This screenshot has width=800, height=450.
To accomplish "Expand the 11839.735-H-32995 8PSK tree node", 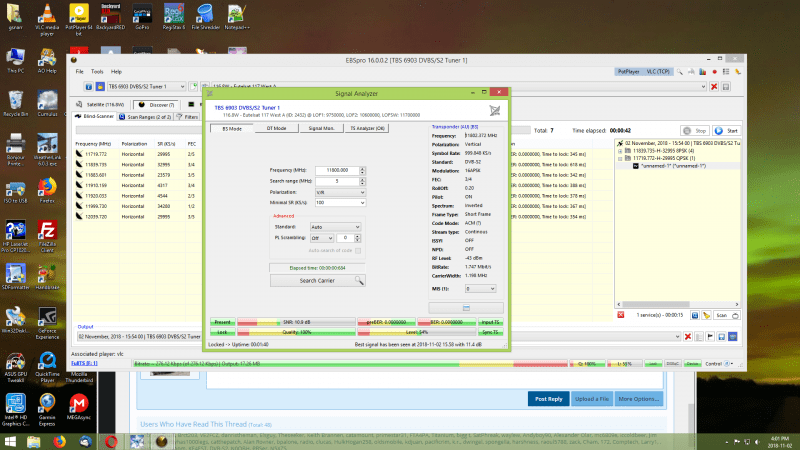I will click(620, 151).
